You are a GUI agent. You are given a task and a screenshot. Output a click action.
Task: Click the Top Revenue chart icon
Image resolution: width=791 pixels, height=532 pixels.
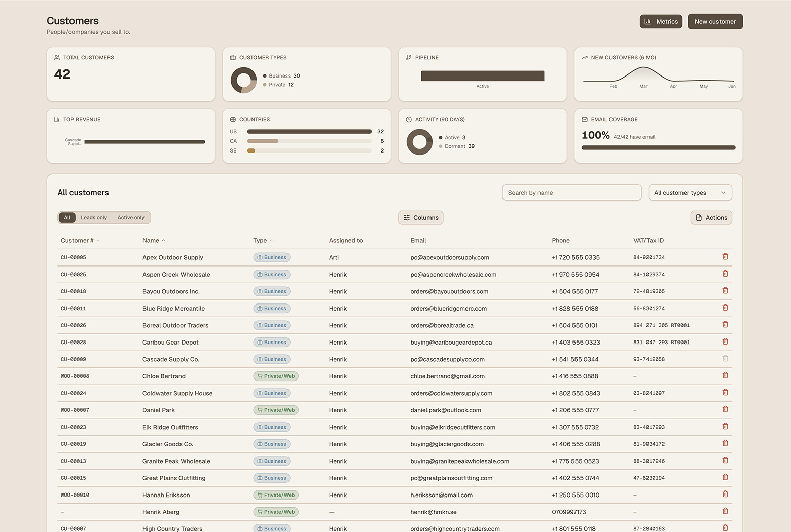click(x=57, y=120)
